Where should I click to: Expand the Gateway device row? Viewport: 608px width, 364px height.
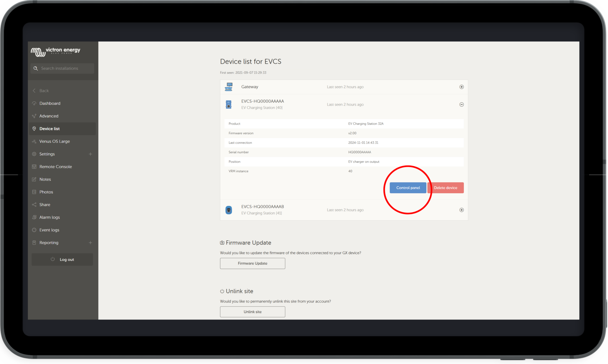click(461, 87)
